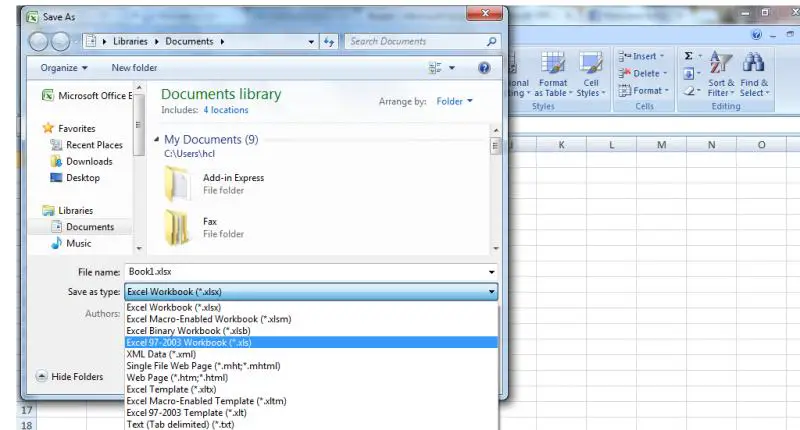The width and height of the screenshot is (800, 430).
Task: Open the File name dropdown arrow
Action: click(x=491, y=272)
